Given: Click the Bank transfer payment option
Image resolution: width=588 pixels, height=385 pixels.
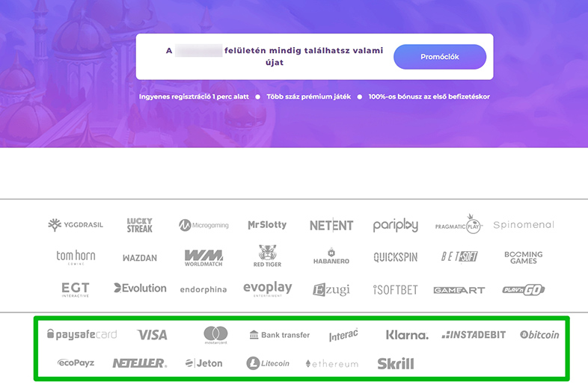Looking at the screenshot, I should pos(279,335).
